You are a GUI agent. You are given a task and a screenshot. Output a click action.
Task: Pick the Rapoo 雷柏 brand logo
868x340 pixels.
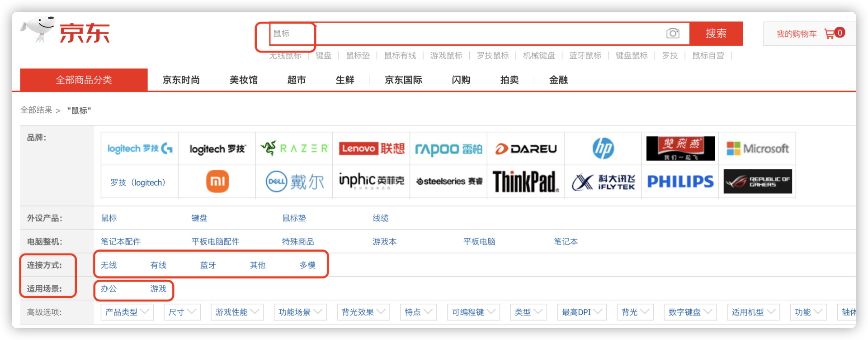(448, 148)
